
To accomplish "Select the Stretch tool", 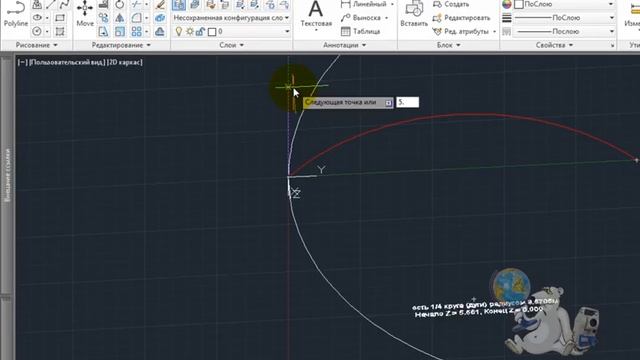I will click(103, 31).
